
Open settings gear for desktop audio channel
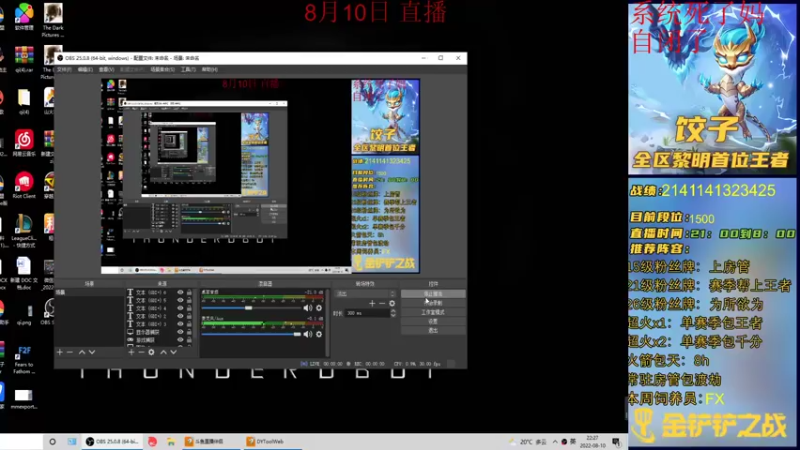tap(319, 308)
